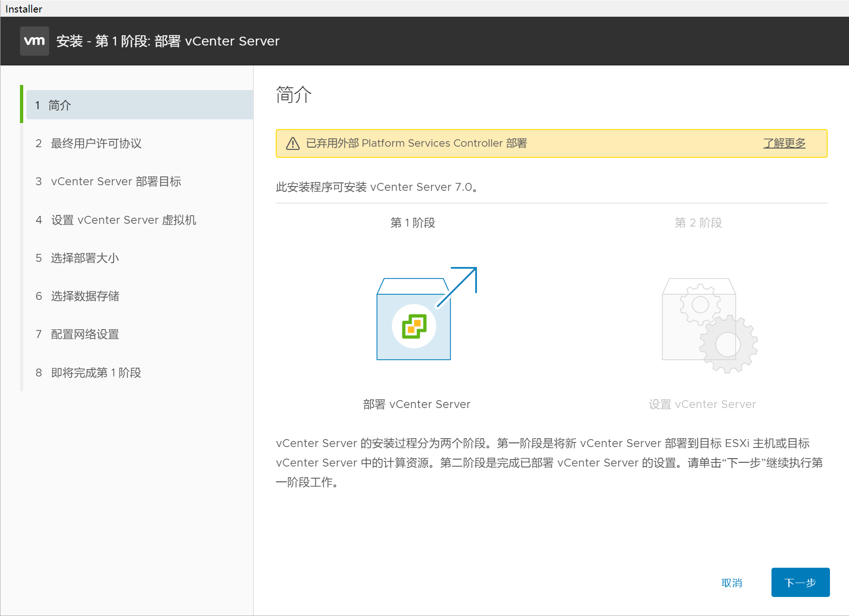Click the 设置 vCenter Server caption
Image resolution: width=849 pixels, height=616 pixels.
702,404
